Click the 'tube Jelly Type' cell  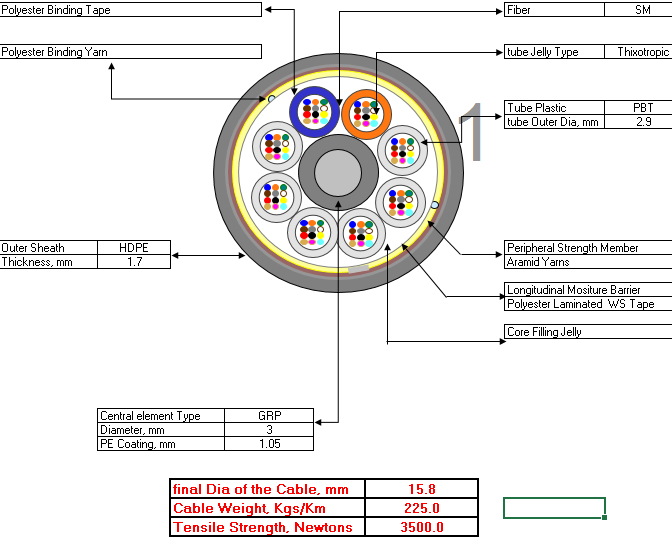[x=554, y=51]
